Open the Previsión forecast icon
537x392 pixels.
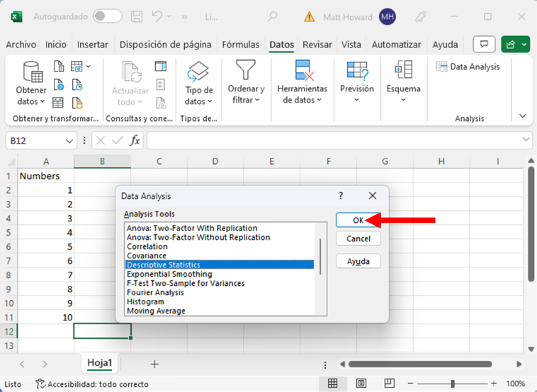(356, 71)
